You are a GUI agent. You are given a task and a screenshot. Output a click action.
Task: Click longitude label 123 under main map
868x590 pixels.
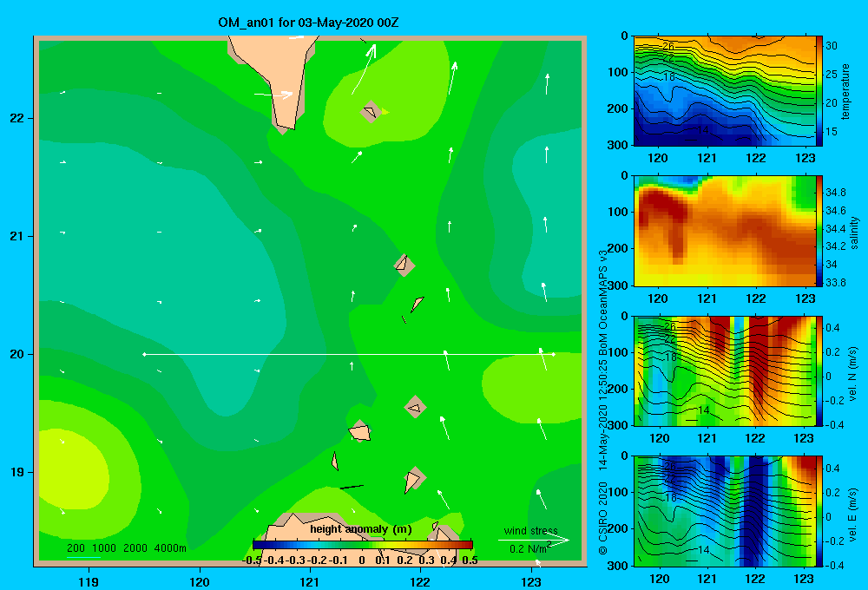point(531,581)
